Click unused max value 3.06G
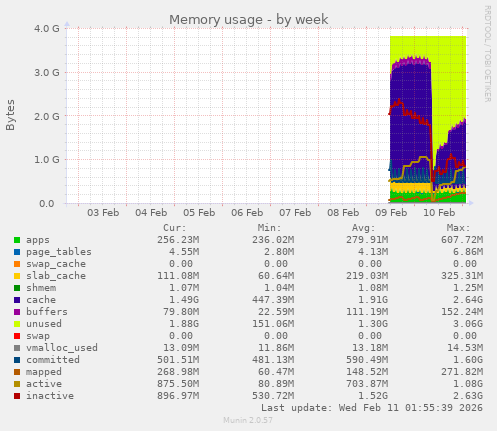This screenshot has height=431, width=497. tap(468, 324)
